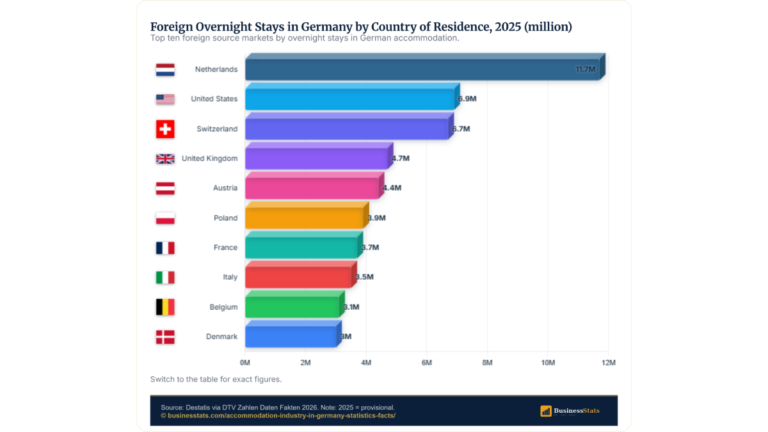Select the Switzerland 6.7M bar

click(349, 126)
